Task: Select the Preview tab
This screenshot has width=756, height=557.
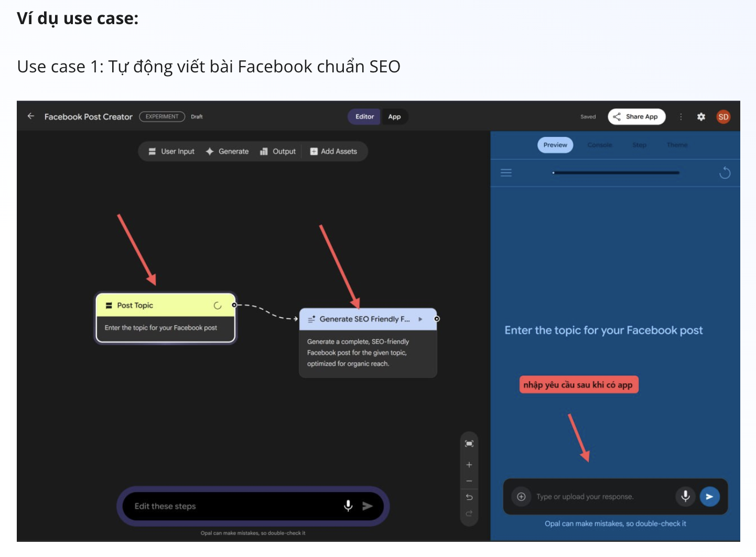Action: pos(555,145)
